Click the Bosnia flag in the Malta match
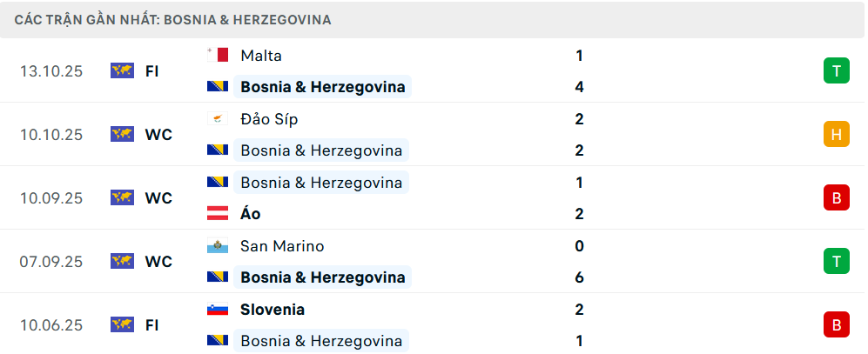 (x=218, y=87)
